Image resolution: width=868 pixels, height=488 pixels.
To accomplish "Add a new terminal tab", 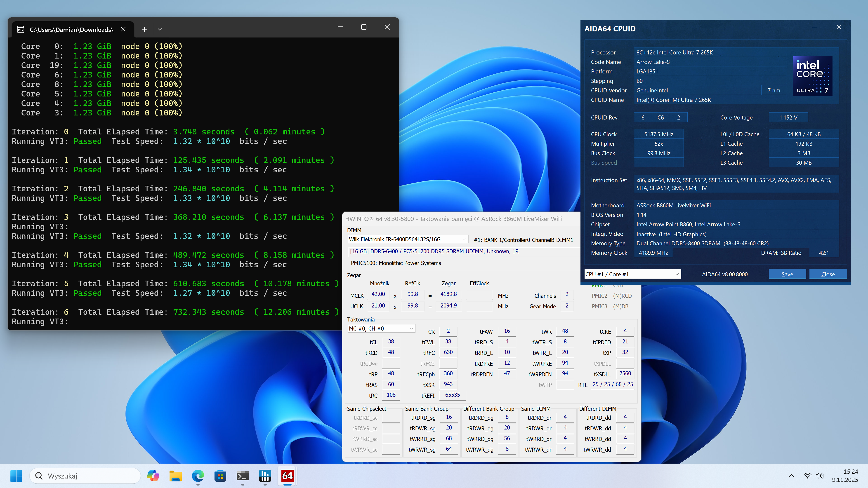I will [x=144, y=29].
